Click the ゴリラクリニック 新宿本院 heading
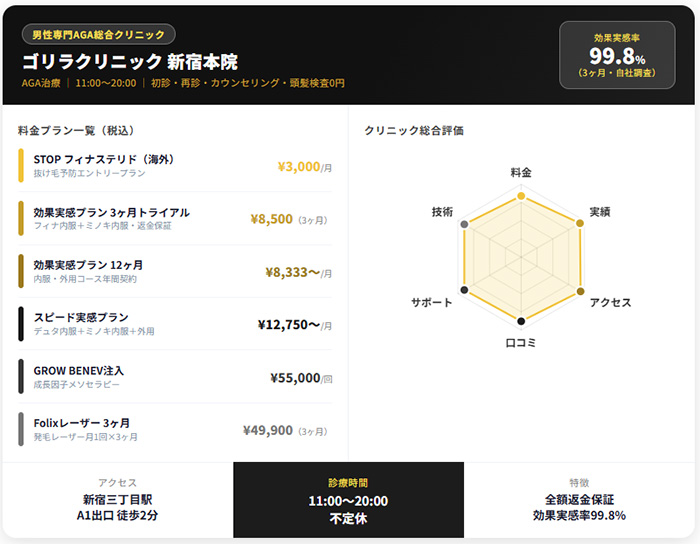This screenshot has width=700, height=544. (130, 61)
